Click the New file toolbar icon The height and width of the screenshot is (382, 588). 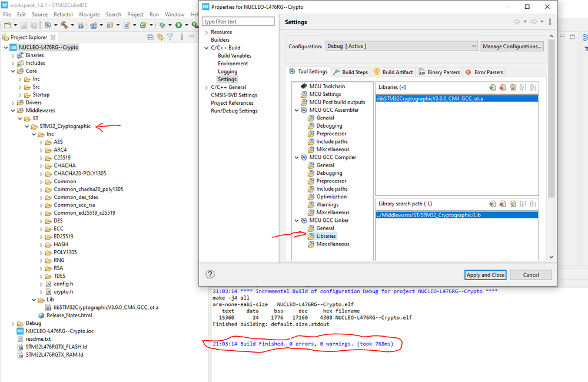tap(8, 25)
